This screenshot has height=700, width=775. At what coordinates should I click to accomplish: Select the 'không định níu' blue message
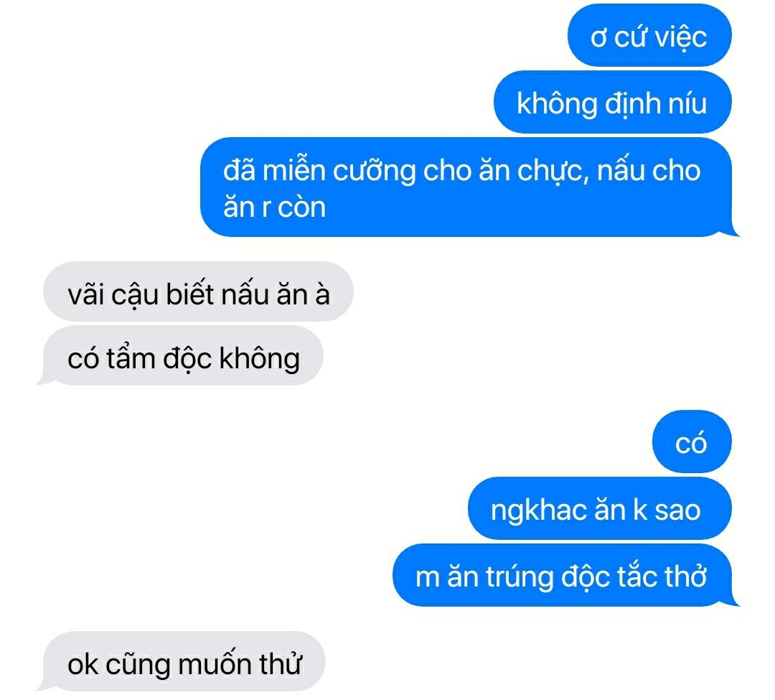click(x=612, y=102)
